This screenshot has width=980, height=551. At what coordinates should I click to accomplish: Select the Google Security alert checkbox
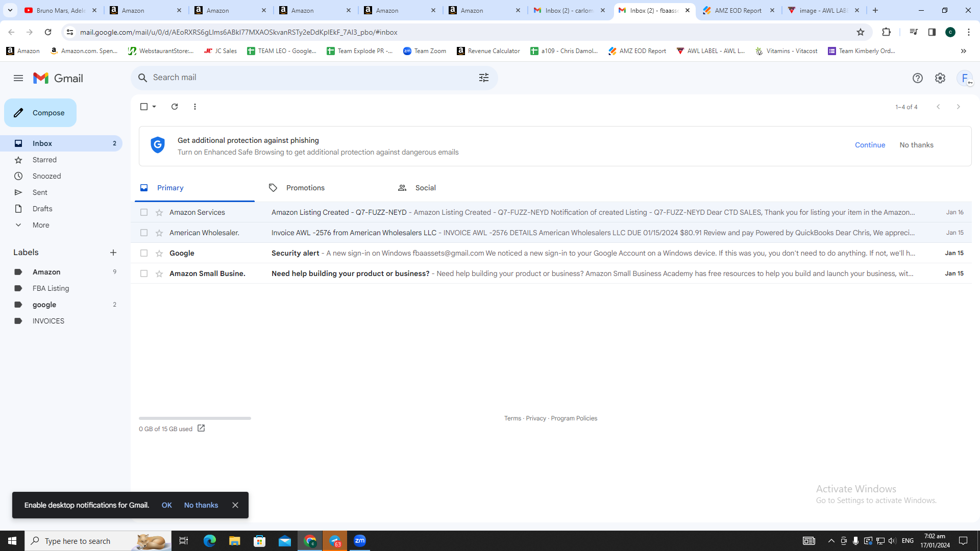coord(144,253)
